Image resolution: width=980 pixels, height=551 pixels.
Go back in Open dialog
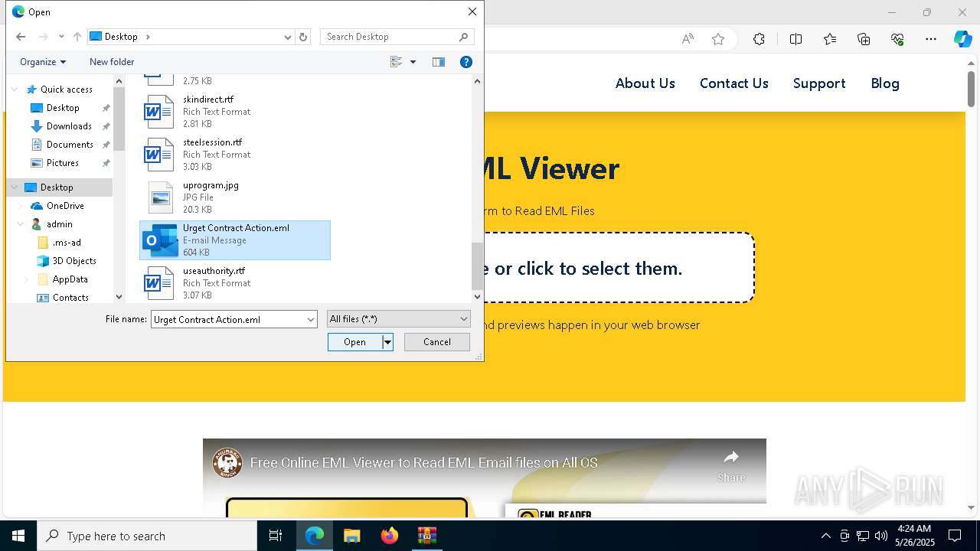(21, 37)
